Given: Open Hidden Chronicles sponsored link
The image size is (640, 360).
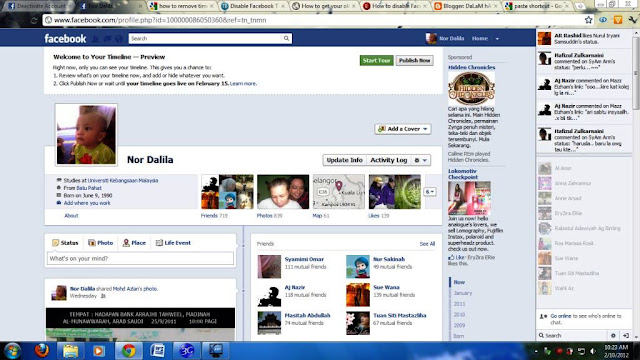Looking at the screenshot, I should click(x=471, y=67).
